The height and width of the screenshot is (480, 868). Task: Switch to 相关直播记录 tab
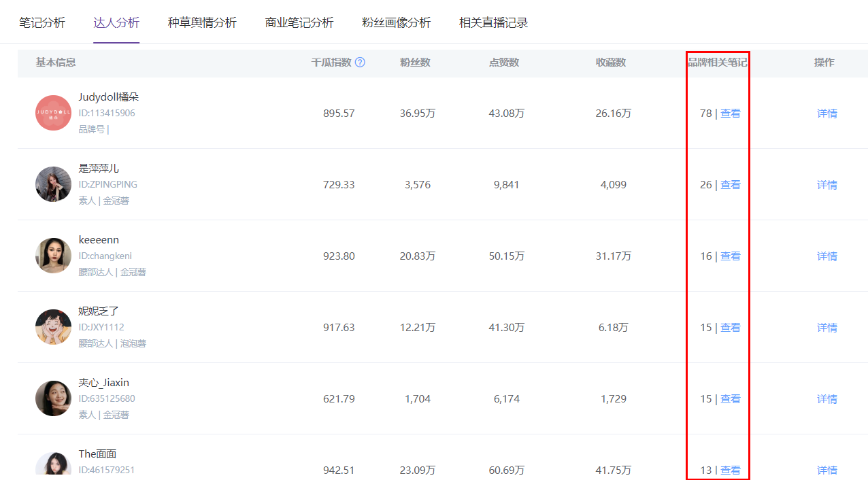pyautogui.click(x=493, y=22)
